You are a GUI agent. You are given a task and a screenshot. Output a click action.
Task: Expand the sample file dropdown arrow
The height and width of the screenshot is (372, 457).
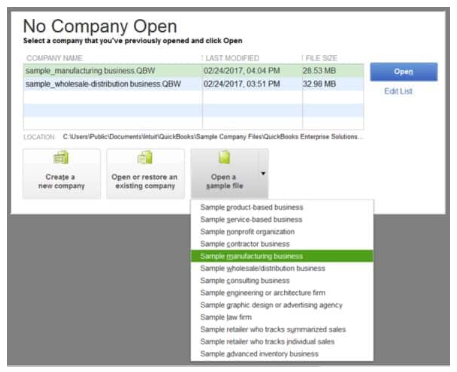point(263,173)
